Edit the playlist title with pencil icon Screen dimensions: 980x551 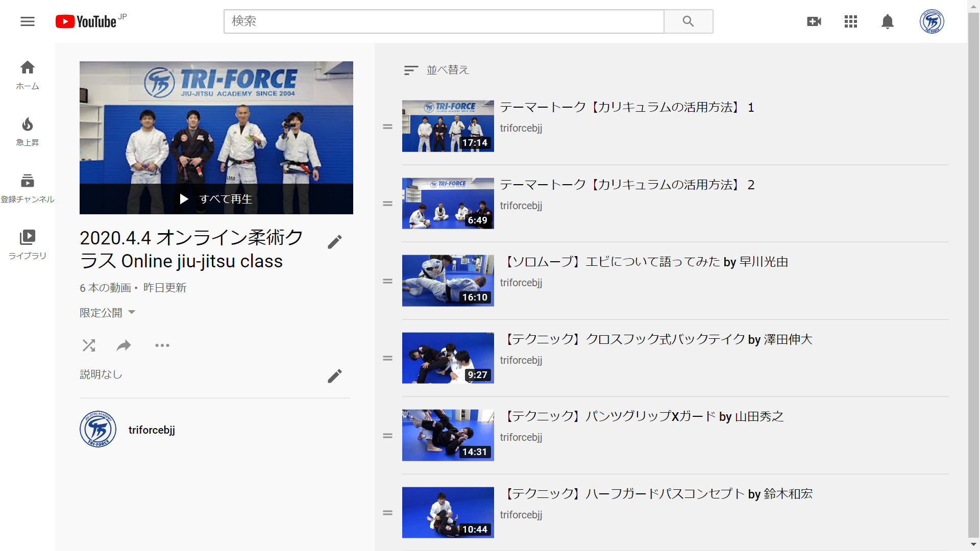pyautogui.click(x=335, y=242)
